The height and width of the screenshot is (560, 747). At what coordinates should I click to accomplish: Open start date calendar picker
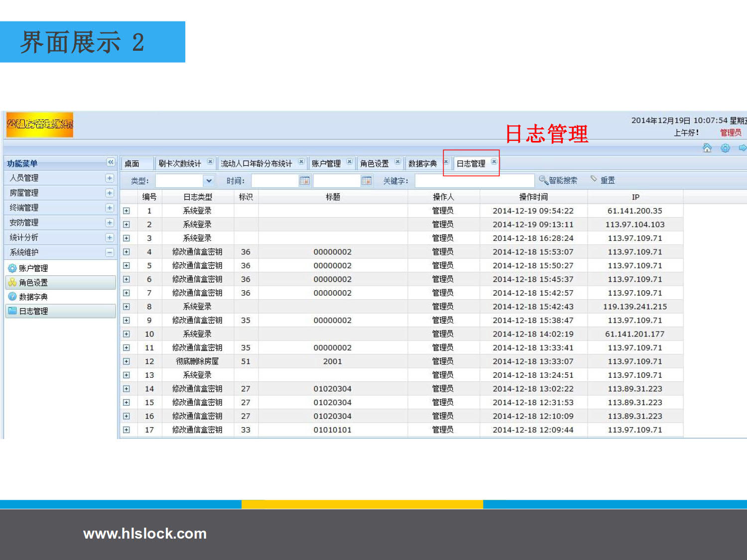pyautogui.click(x=304, y=181)
